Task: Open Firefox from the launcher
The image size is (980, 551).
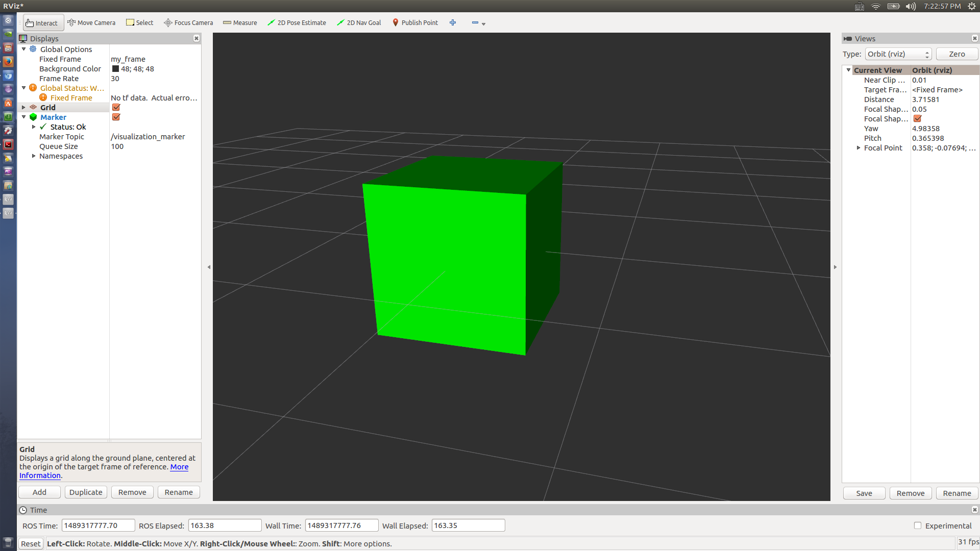Action: coord(8,62)
